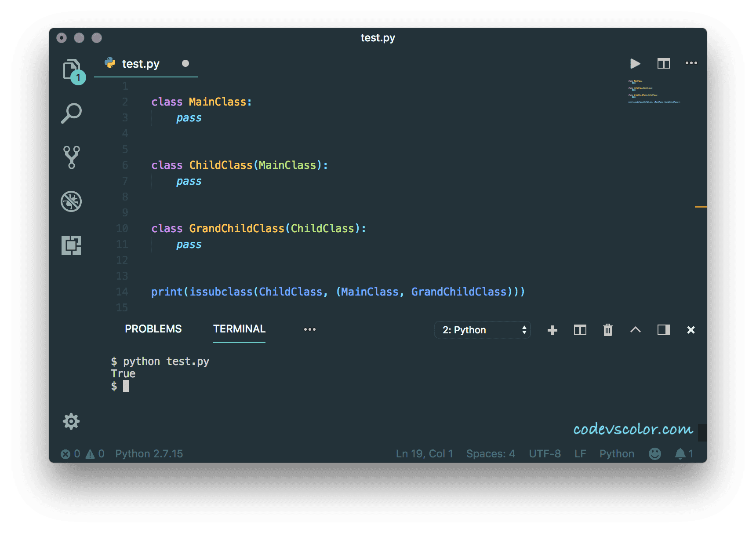Click the 'class MainClass:' code line
Viewport: 756px width, 533px height.
point(201,102)
